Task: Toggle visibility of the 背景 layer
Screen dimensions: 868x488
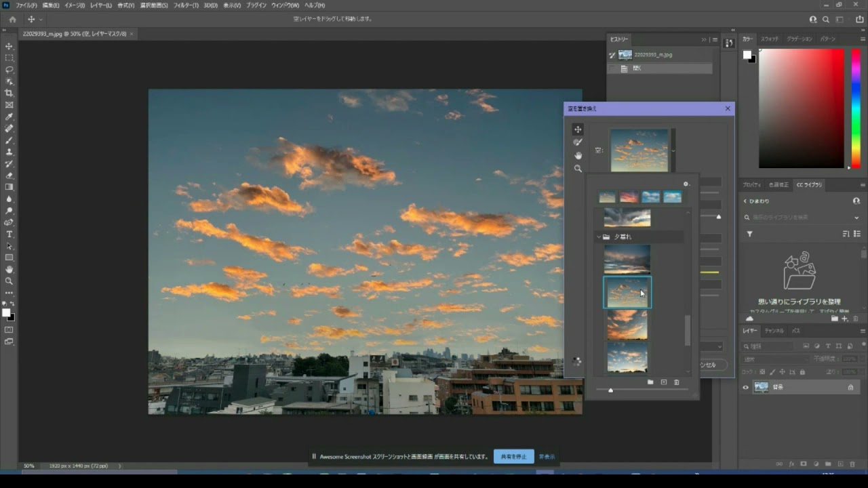Action: click(x=745, y=387)
